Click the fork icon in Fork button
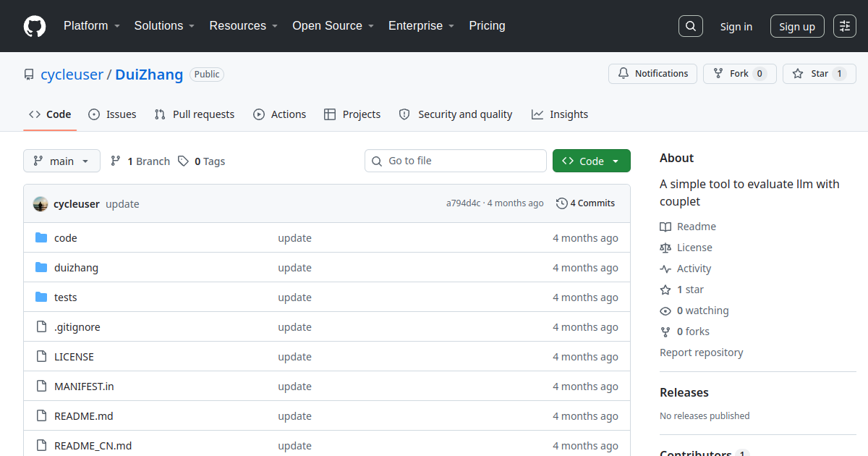 [718, 74]
